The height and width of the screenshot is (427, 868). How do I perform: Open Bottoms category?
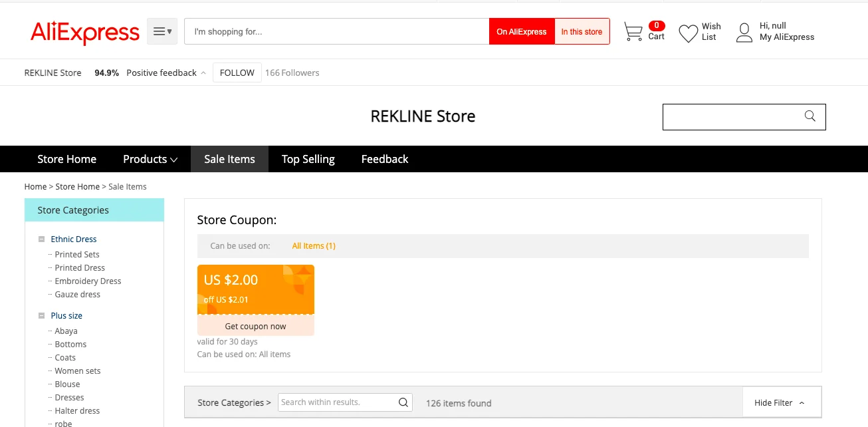click(71, 345)
